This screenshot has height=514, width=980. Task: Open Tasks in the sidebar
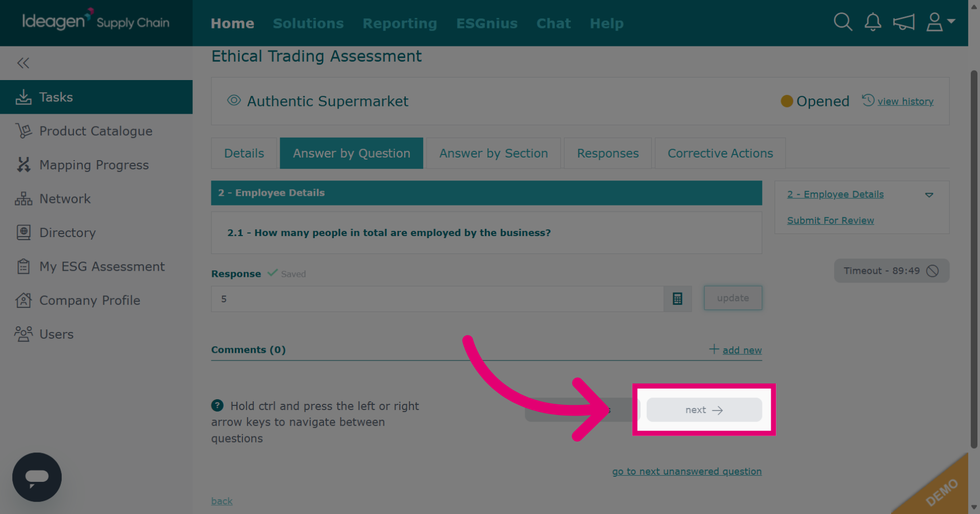click(x=96, y=97)
